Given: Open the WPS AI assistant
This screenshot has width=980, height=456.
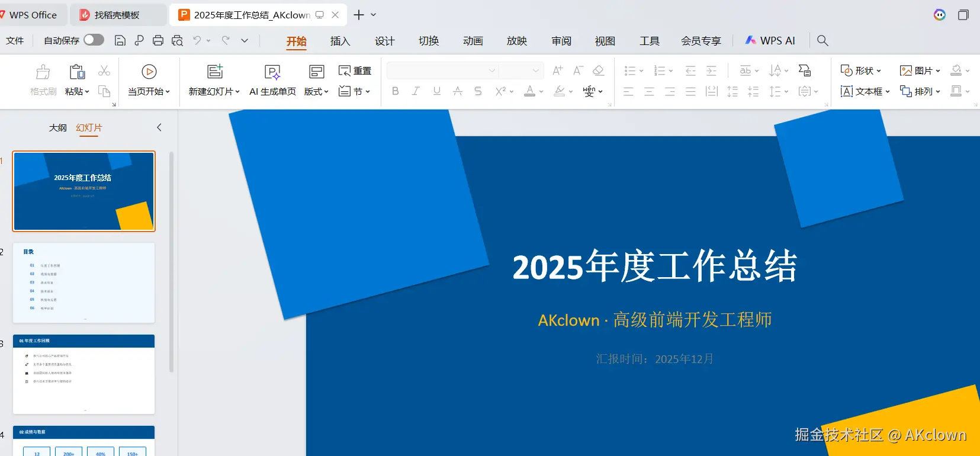Looking at the screenshot, I should click(x=770, y=40).
